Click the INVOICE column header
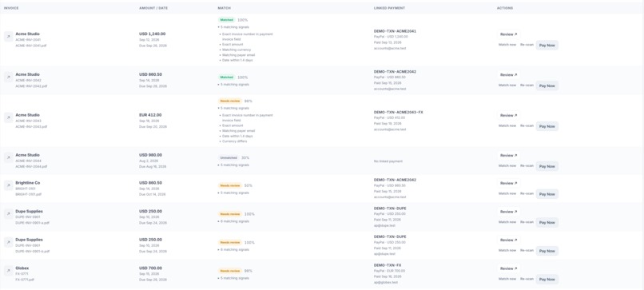Screen dimensions: 644x290 coord(11,8)
